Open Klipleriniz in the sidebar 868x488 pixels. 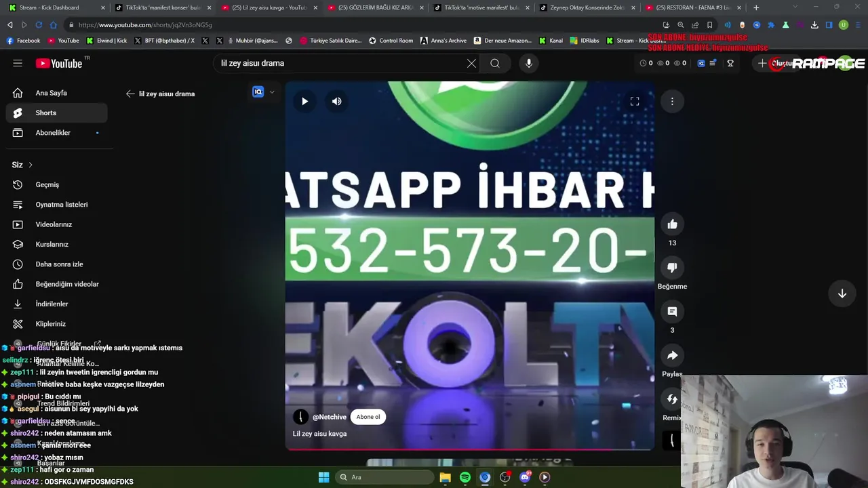pyautogui.click(x=56, y=324)
